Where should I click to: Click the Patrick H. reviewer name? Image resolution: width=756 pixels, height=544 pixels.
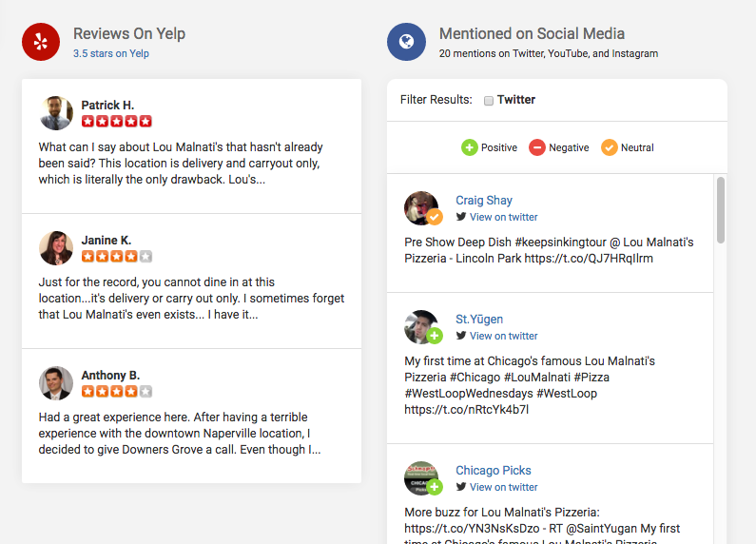tap(107, 106)
